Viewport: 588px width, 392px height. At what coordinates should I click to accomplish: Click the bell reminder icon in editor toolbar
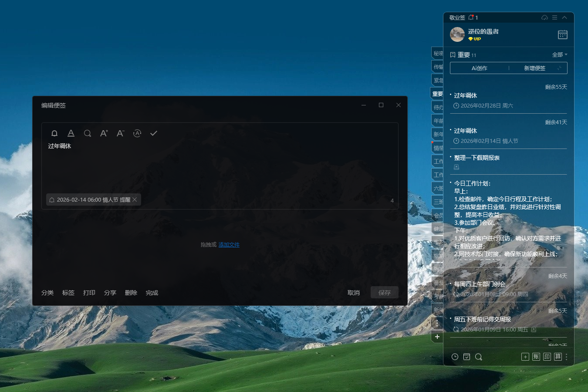coord(54,133)
